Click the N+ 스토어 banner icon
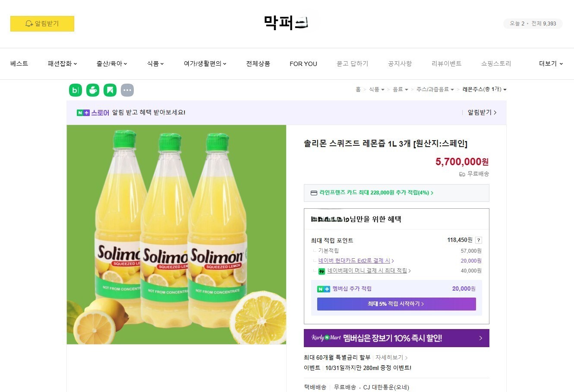Screen dimensions: 574x392 pos(83,113)
